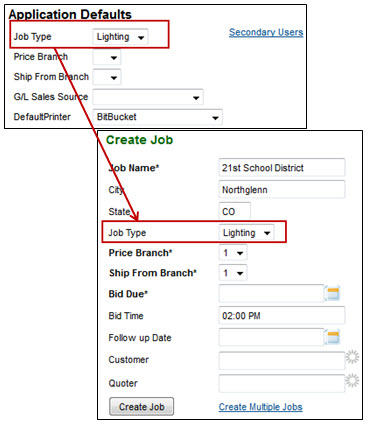Click the Bid Time field showing 02:00 PM
The image size is (368, 425).
[x=282, y=315]
